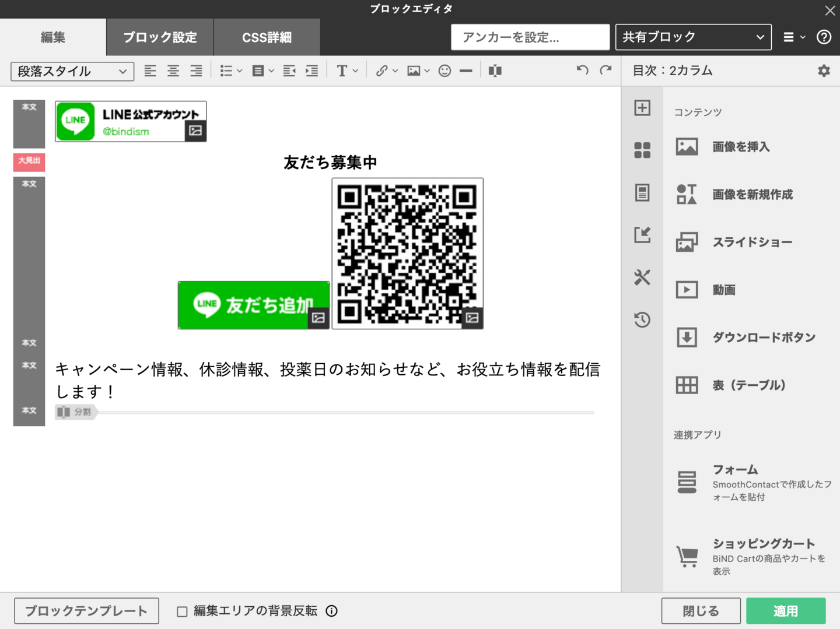Click the 適用 button

click(x=786, y=611)
